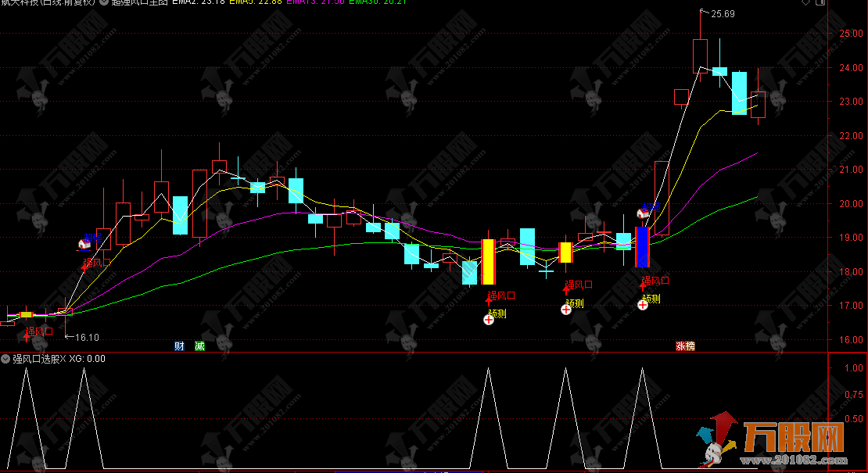
Task: Select the tall cyan candle near 23.00
Action: pyautogui.click(x=739, y=93)
